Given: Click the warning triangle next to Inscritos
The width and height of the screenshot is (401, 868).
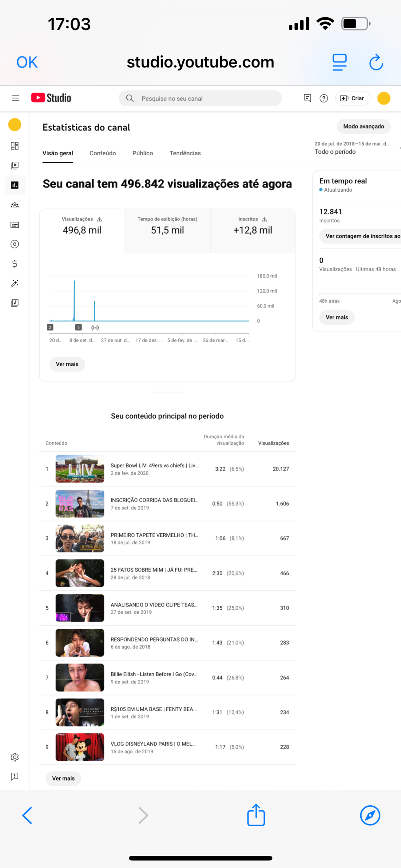Looking at the screenshot, I should click(264, 219).
